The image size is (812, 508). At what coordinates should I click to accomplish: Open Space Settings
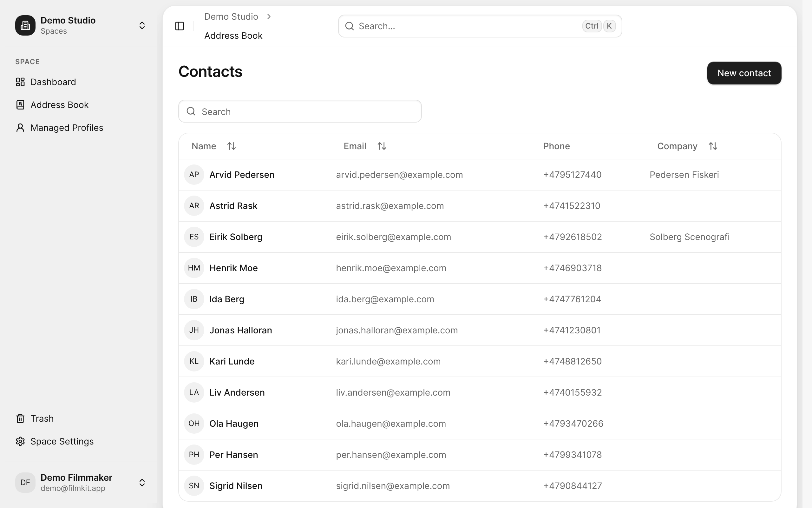[81, 441]
